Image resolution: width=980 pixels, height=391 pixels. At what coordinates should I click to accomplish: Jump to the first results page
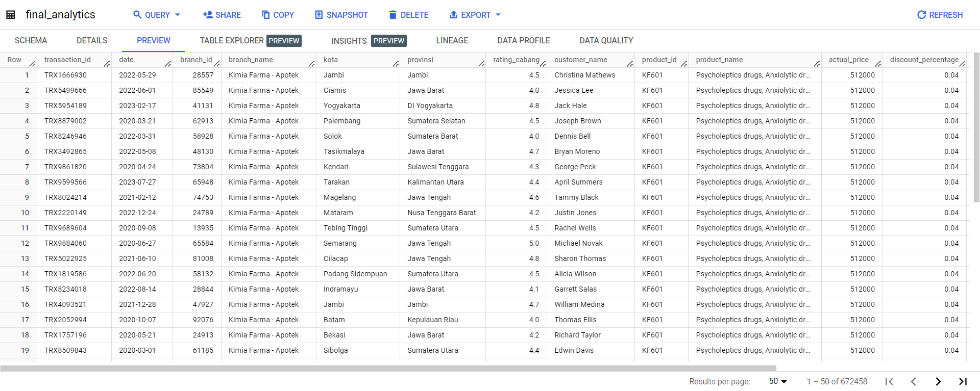889,381
